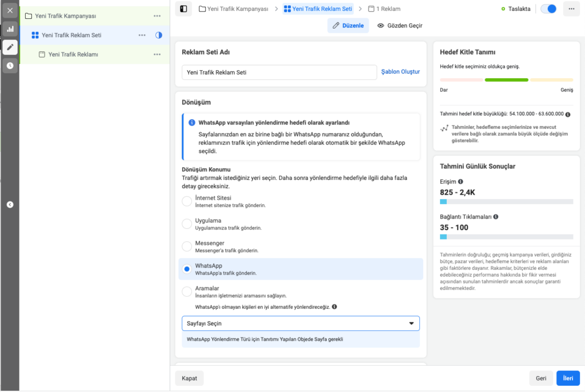This screenshot has height=392, width=585.
Task: Open options menu for Yeni Trafik Kampanyası
Action: point(157,16)
